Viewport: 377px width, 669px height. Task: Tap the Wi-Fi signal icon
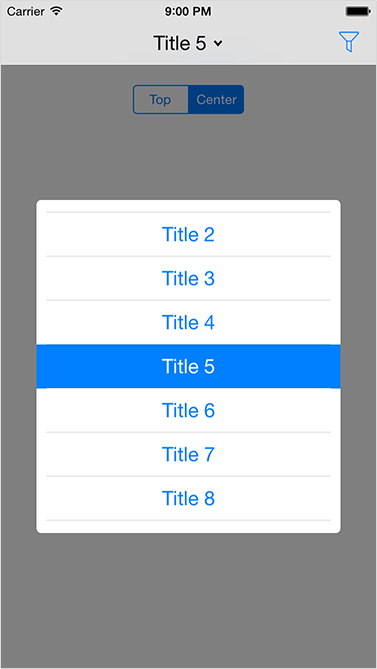pos(56,11)
